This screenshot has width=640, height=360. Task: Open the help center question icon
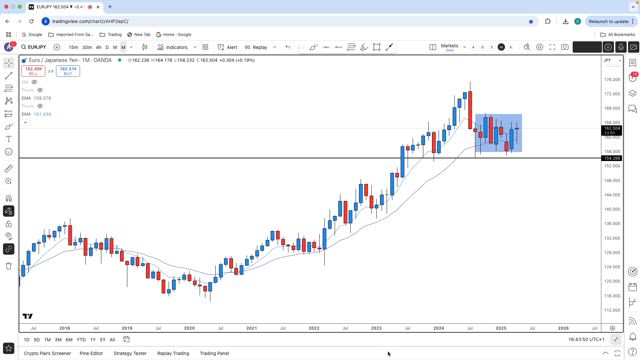pyautogui.click(x=632, y=352)
